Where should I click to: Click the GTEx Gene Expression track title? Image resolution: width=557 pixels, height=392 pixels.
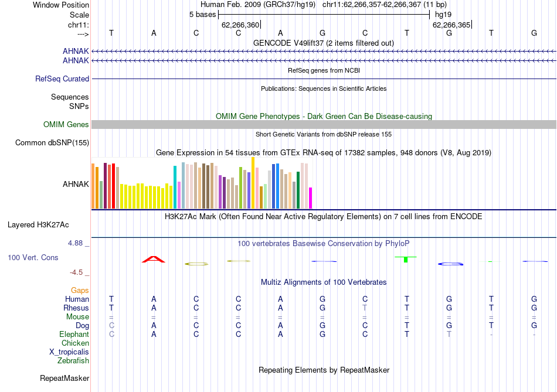pyautogui.click(x=324, y=153)
